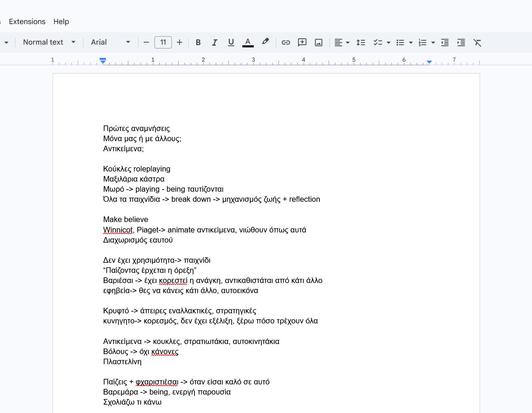
Task: Toggle italic formatting
Action: (x=214, y=43)
